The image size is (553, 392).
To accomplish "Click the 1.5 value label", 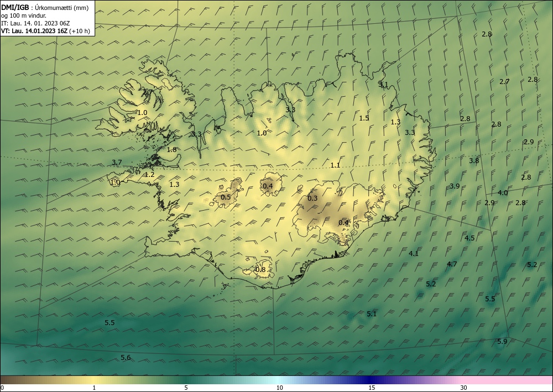I will point(364,118).
